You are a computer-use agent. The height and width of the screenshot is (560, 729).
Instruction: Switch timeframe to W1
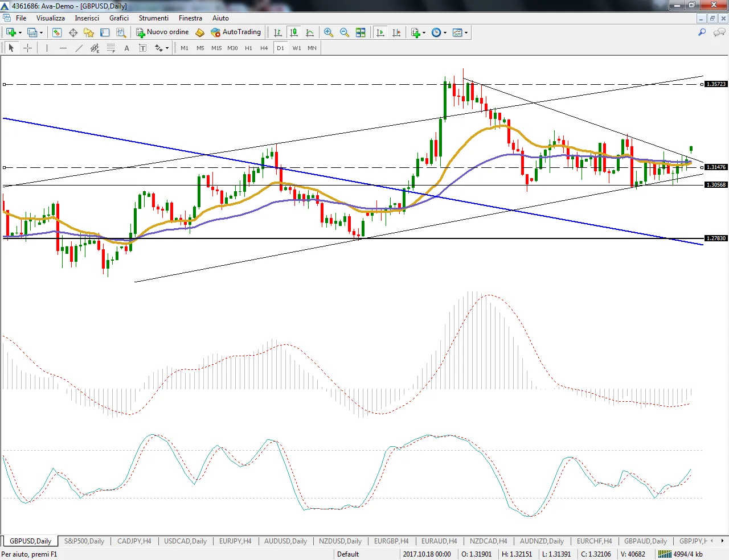click(297, 48)
